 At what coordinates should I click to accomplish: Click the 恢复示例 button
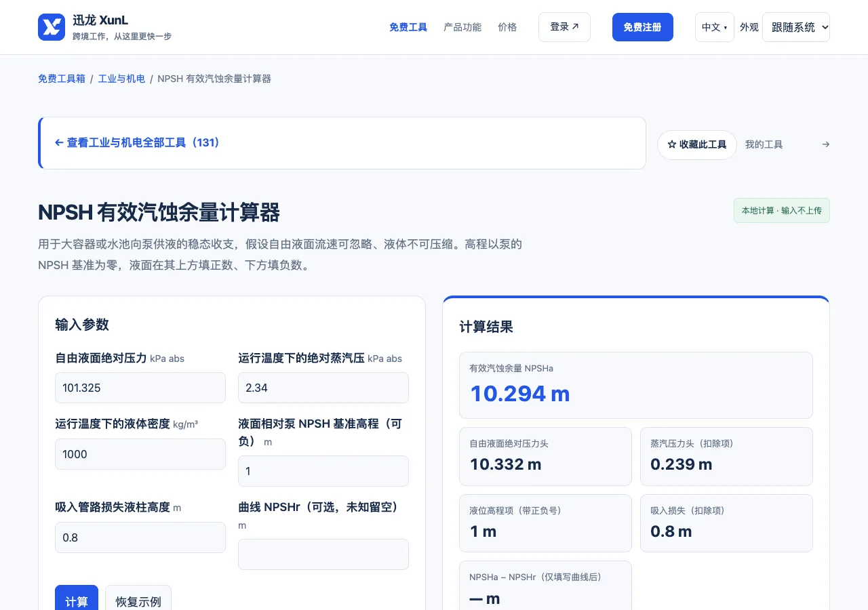point(138,600)
